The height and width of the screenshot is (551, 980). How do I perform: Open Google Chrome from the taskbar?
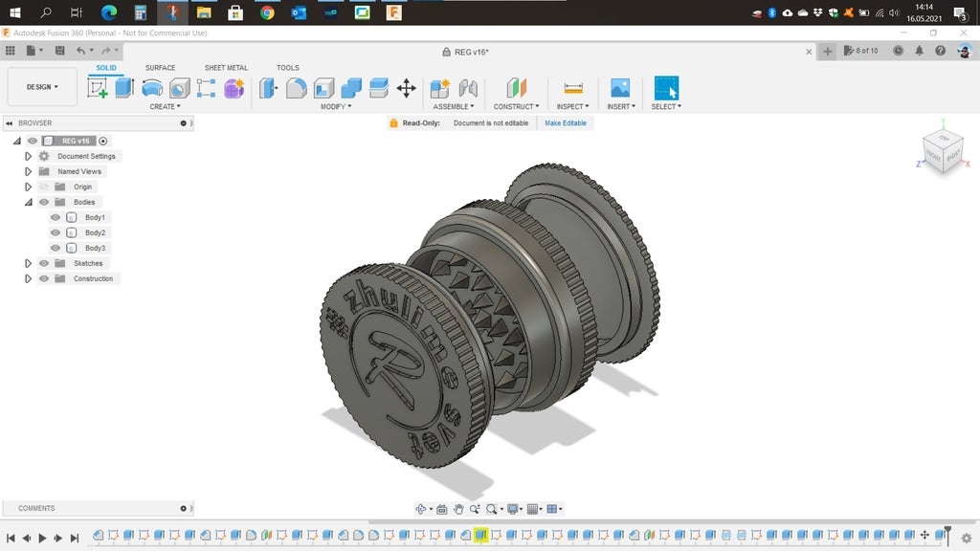click(267, 12)
